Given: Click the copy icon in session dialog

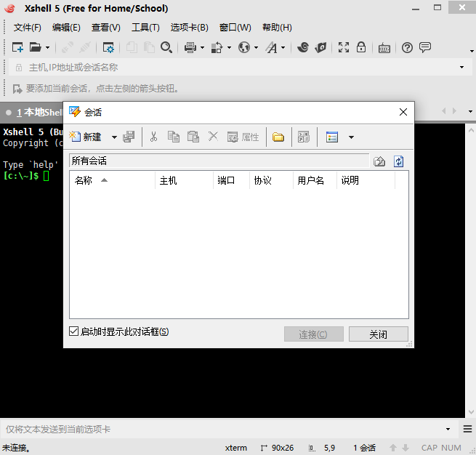Looking at the screenshot, I should pos(174,137).
